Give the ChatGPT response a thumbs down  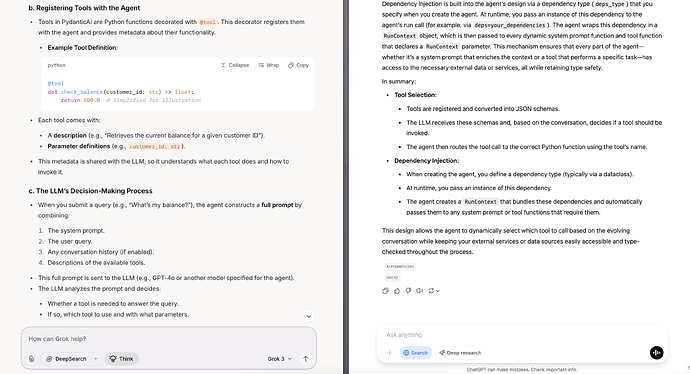(x=408, y=291)
